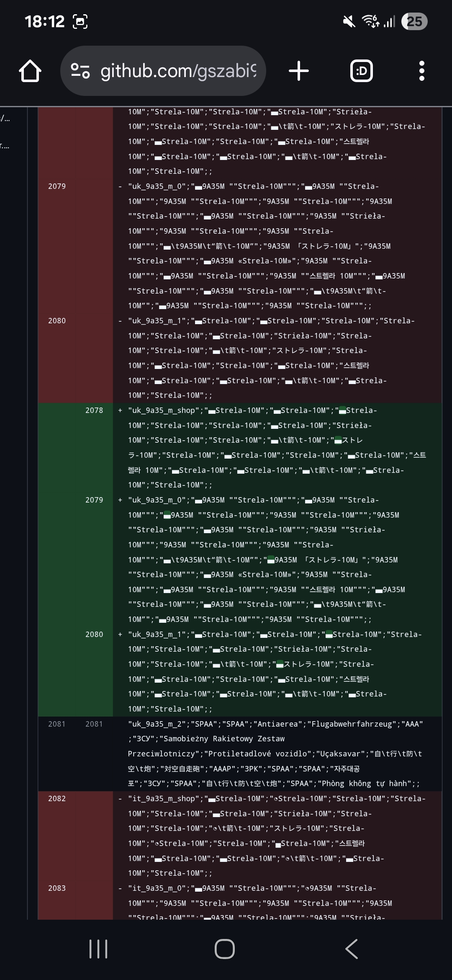Tap the screenshot icon in status bar
This screenshot has width=452, height=980.
[80, 21]
